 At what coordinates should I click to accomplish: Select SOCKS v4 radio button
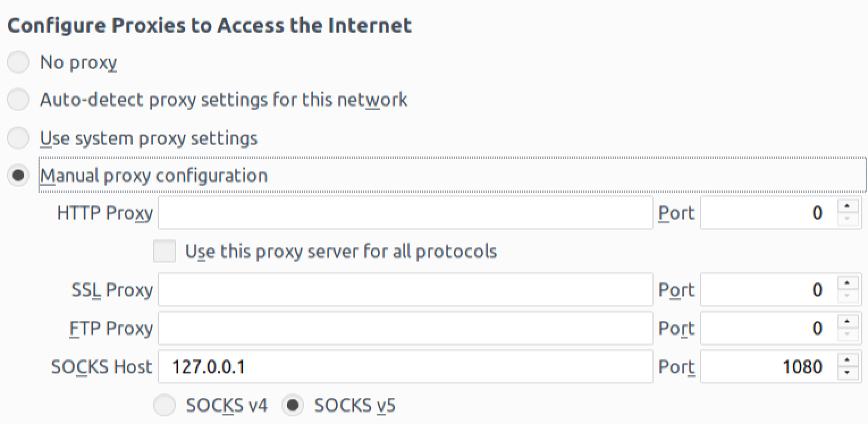pos(165,405)
